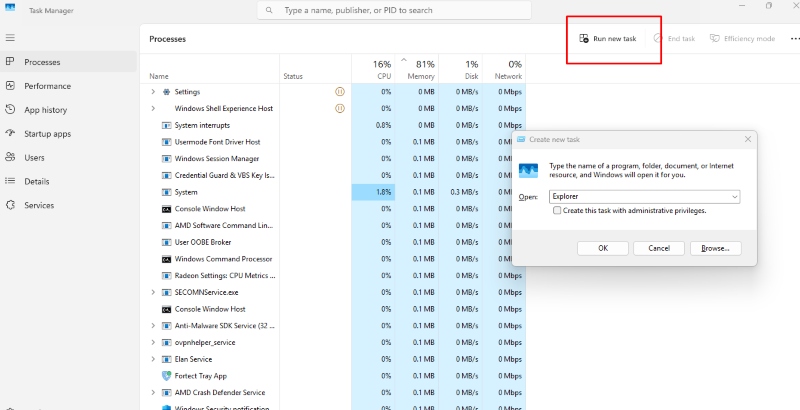Click the Startup apps gauge icon
Image resolution: width=800 pixels, height=410 pixels.
(x=10, y=134)
